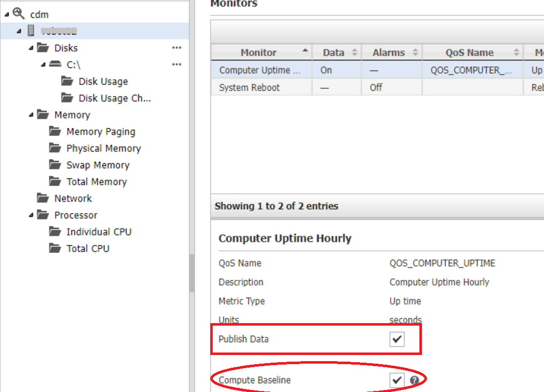Open Physical Memory in the tree

tap(103, 148)
